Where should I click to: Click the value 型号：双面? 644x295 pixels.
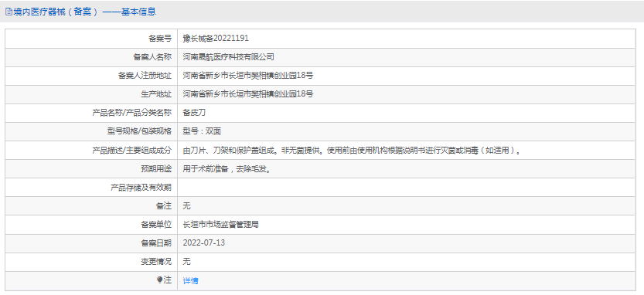click(202, 131)
